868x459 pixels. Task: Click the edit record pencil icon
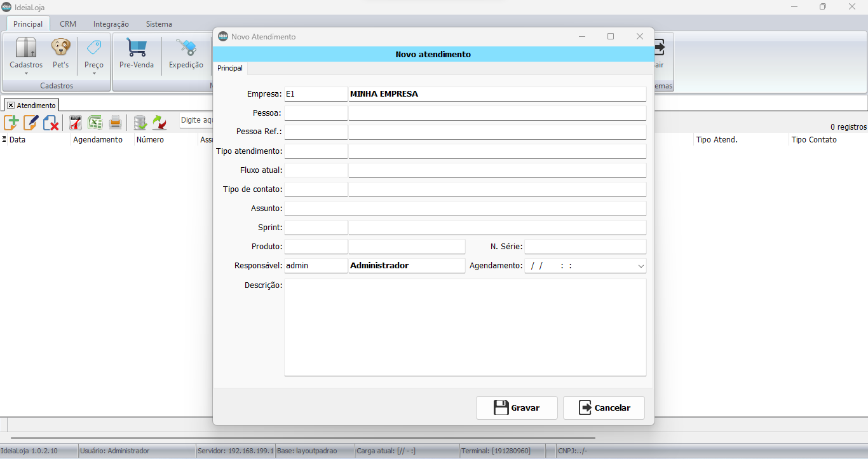coord(31,123)
